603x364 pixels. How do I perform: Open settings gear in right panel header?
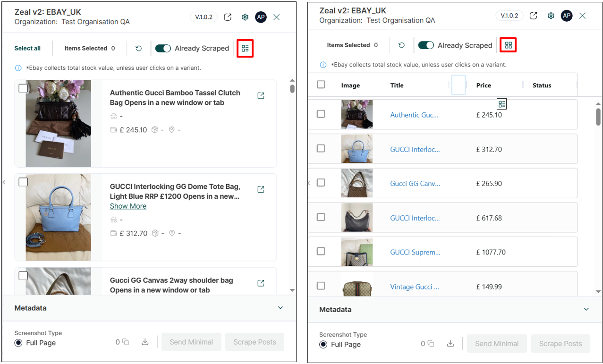(551, 16)
